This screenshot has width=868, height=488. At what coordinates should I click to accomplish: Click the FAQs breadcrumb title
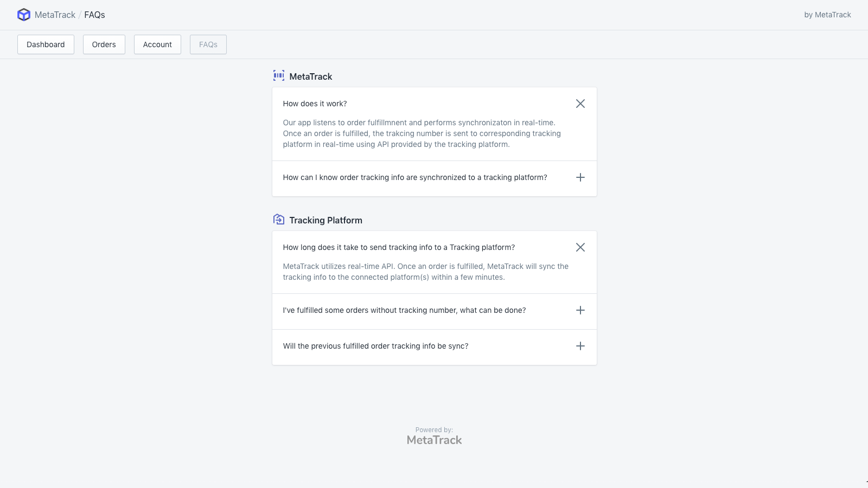(94, 15)
